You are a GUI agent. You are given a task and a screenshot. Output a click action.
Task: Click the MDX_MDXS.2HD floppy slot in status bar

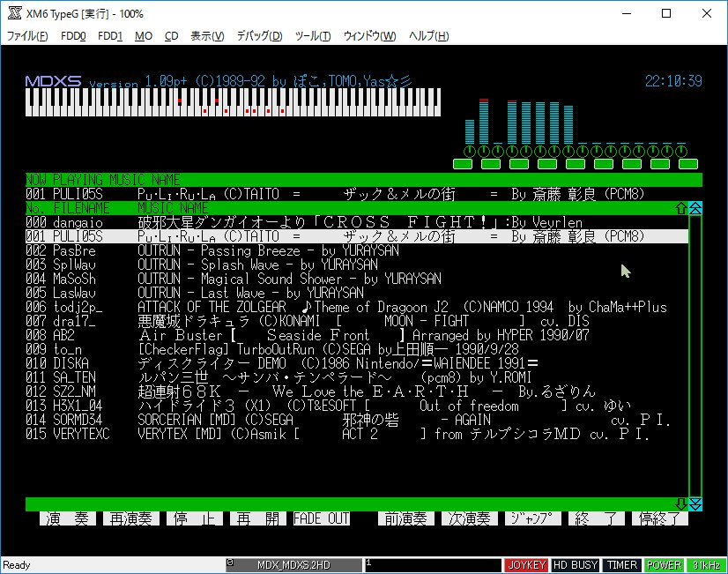click(x=293, y=564)
